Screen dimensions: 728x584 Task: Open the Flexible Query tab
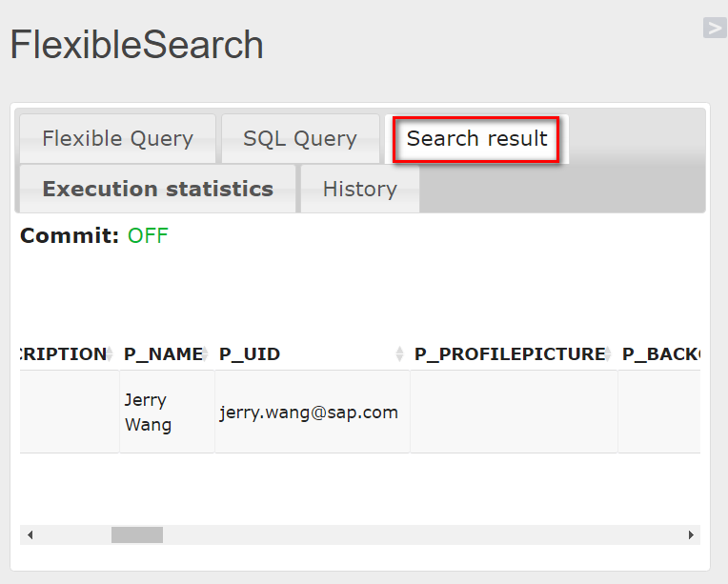(x=117, y=139)
